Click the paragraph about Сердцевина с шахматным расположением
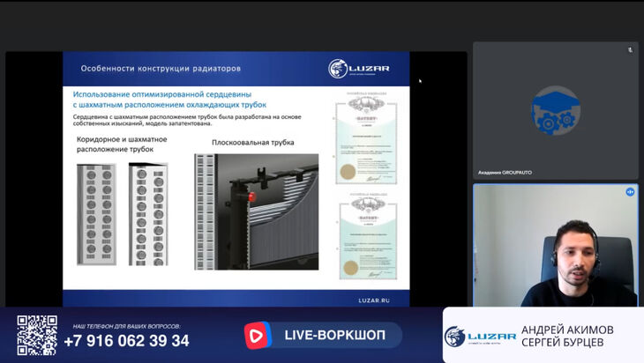644x363 pixels. coord(187,120)
